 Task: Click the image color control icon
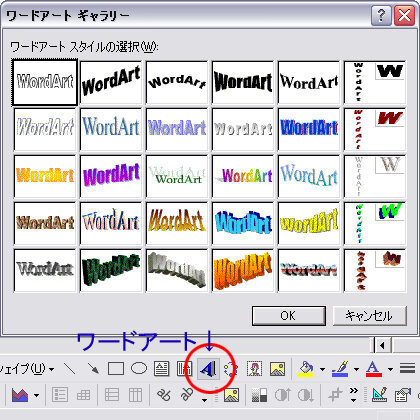pos(259,395)
